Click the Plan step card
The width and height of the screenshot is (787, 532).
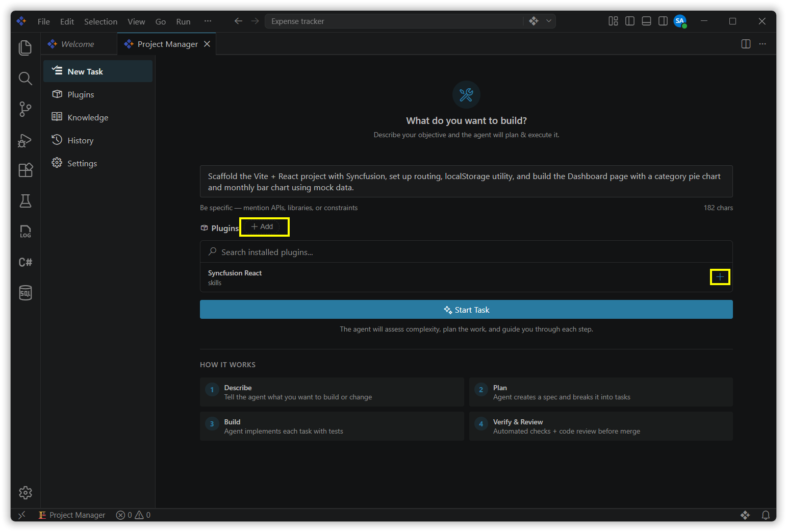coord(601,392)
